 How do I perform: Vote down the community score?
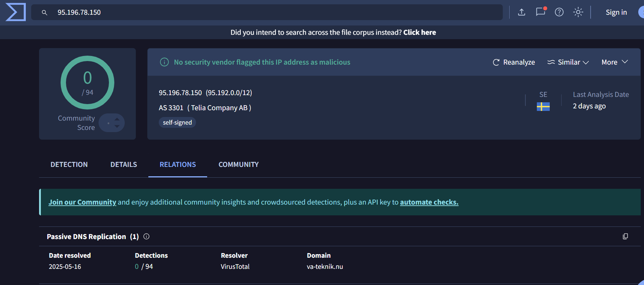(117, 127)
